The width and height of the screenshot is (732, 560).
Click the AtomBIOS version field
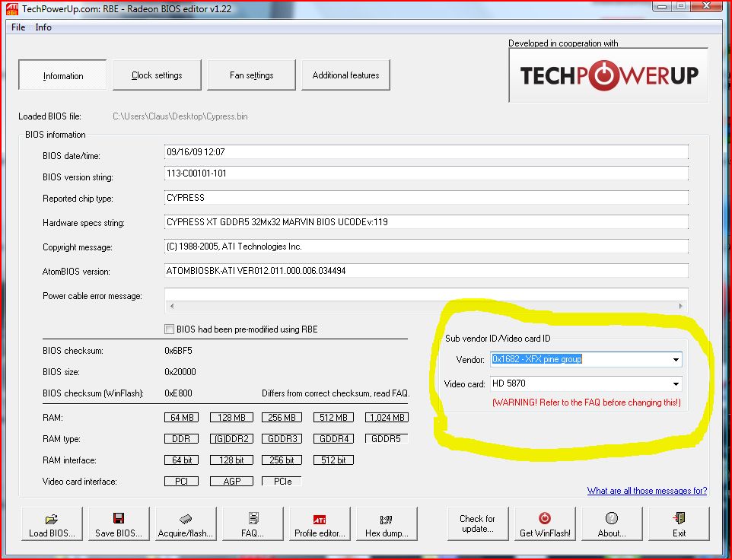[x=426, y=271]
